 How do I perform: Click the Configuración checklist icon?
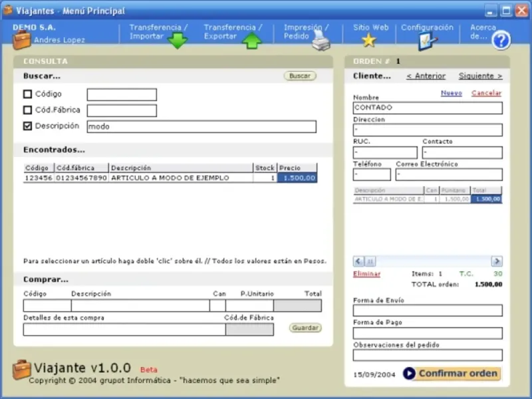pyautogui.click(x=428, y=42)
